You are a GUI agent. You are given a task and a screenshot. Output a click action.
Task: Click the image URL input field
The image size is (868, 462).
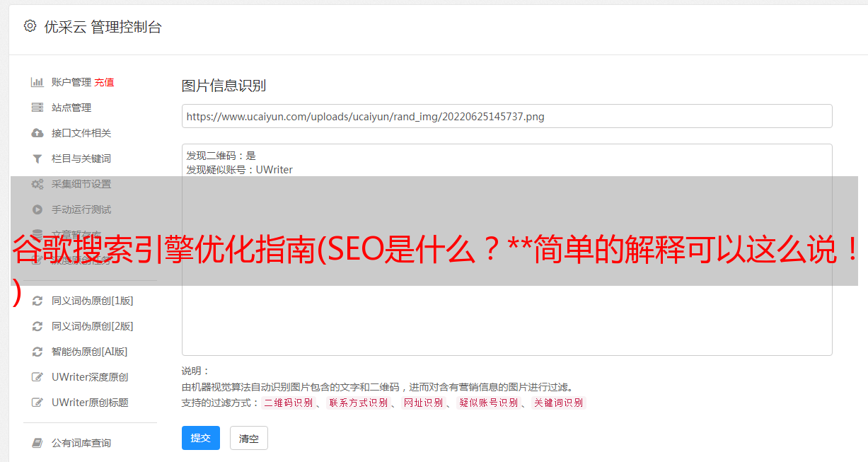[x=507, y=116]
